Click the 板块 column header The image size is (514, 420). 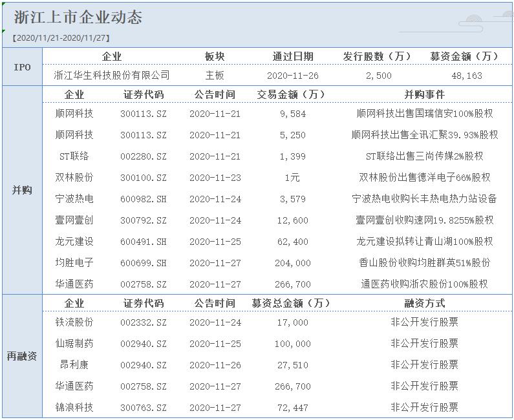(x=215, y=56)
